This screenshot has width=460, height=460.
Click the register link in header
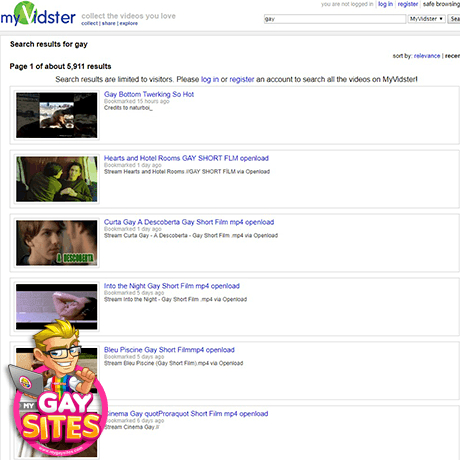(408, 4)
